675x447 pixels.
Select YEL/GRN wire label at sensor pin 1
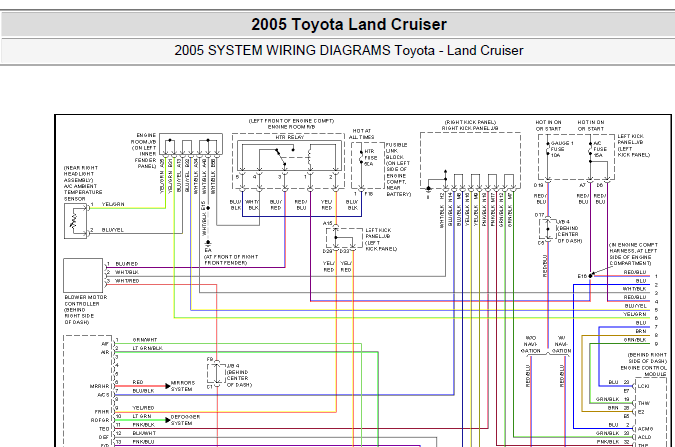[x=113, y=204]
